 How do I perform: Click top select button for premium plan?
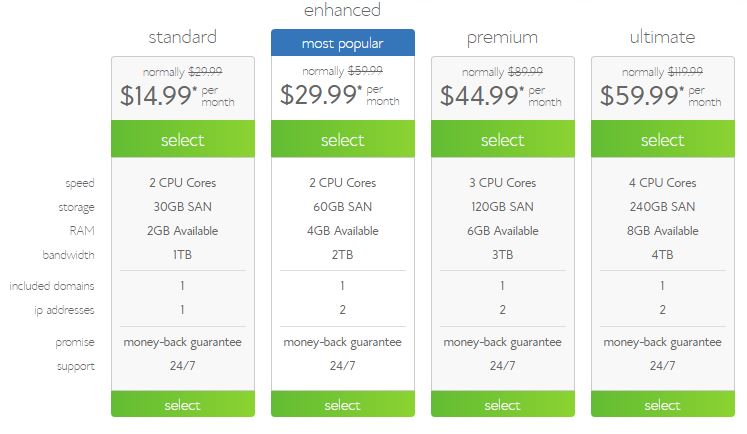(x=503, y=139)
